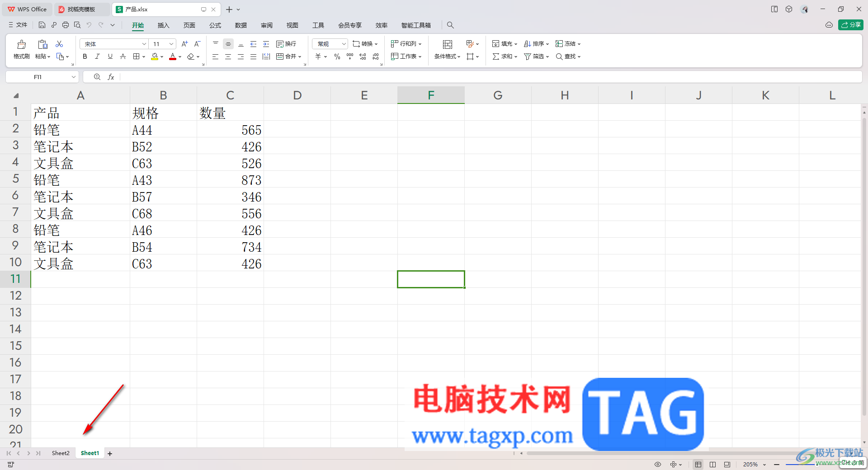Image resolution: width=868 pixels, height=470 pixels.
Task: Expand the 合并 merge cells dropdown
Action: (x=300, y=57)
